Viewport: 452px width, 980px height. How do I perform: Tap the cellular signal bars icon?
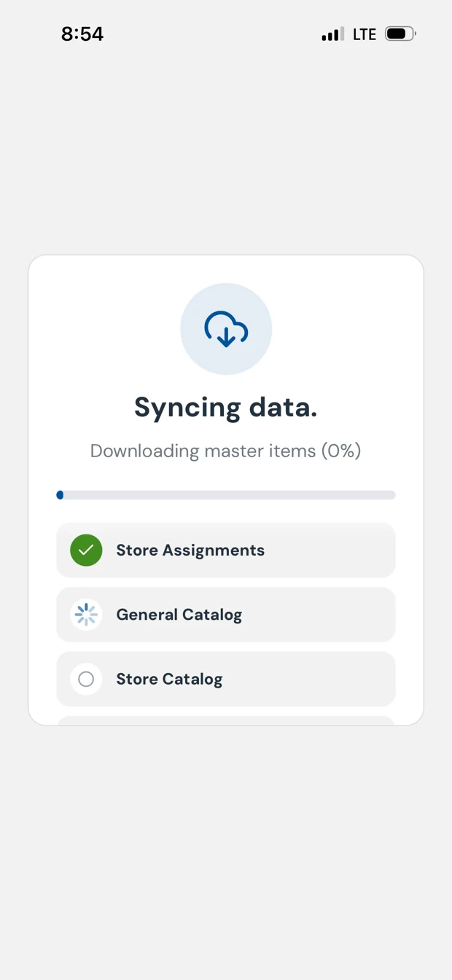point(332,34)
